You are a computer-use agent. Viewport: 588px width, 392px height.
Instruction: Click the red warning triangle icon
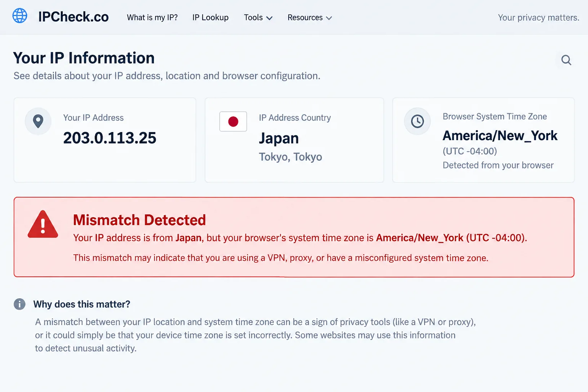43,224
